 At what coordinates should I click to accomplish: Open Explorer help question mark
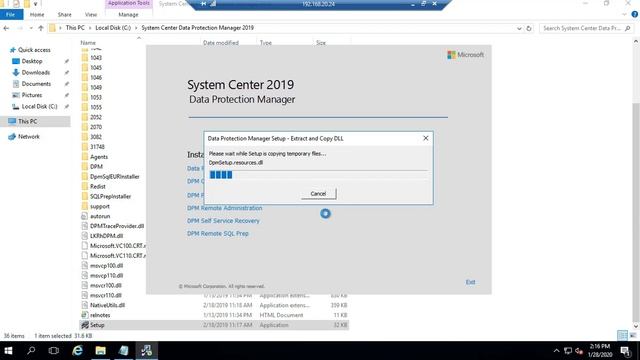pos(635,14)
